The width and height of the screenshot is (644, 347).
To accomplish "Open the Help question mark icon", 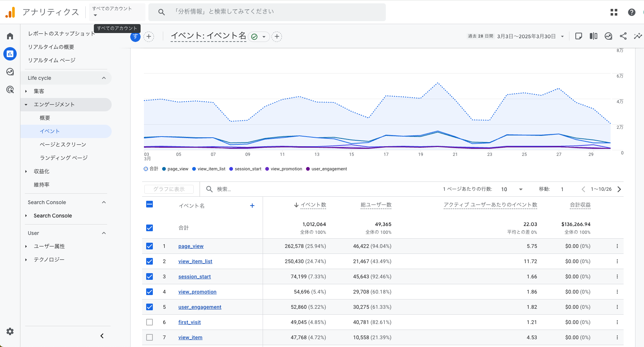I will pyautogui.click(x=632, y=12).
